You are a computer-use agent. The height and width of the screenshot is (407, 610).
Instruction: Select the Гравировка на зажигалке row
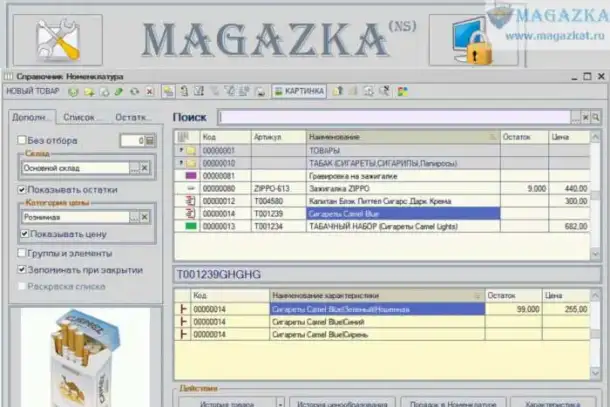(382, 176)
